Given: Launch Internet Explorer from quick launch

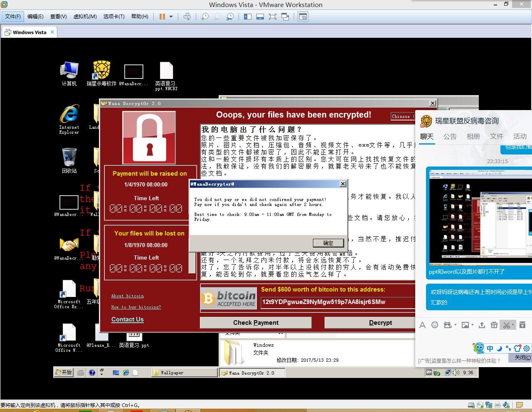Looking at the screenshot, I should (126, 373).
